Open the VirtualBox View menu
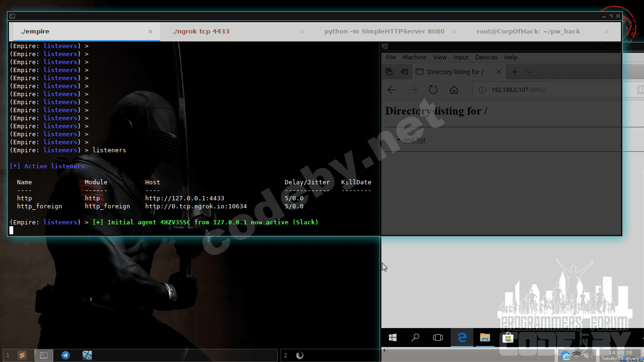The image size is (644, 362). 440,58
